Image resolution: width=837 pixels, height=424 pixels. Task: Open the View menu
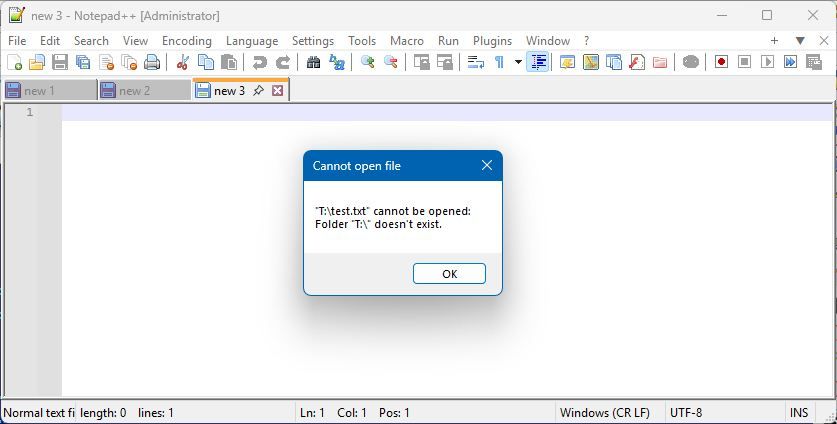(x=135, y=41)
